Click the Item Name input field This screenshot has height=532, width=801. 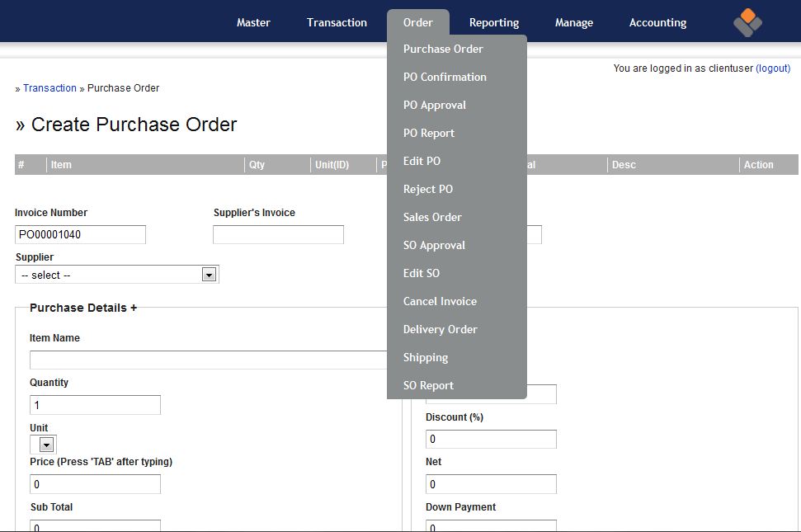click(x=209, y=360)
